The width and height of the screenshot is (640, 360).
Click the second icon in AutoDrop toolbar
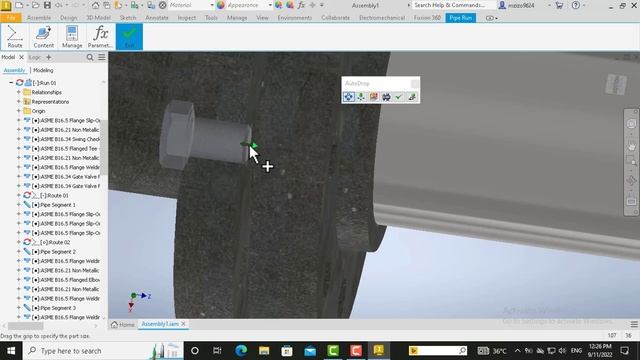coord(361,97)
